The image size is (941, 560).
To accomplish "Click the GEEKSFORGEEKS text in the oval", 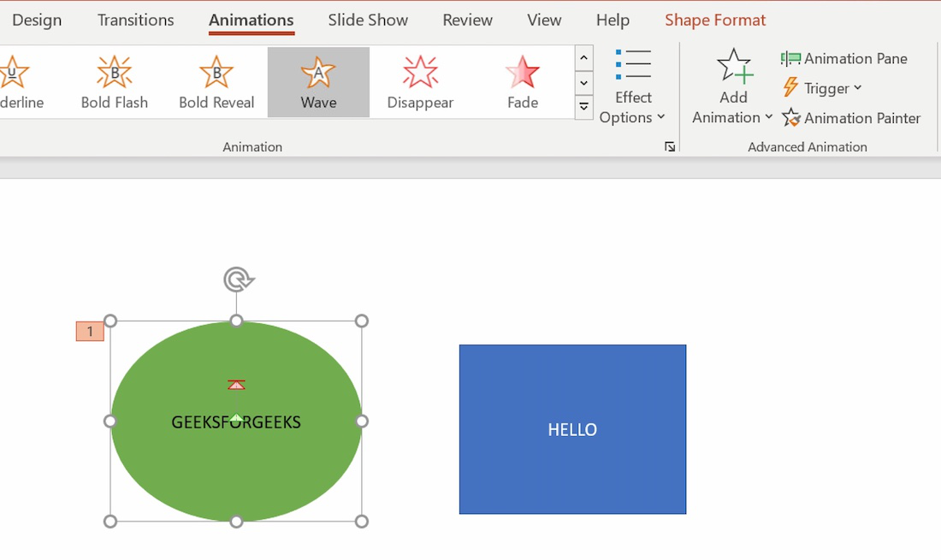I will point(236,422).
